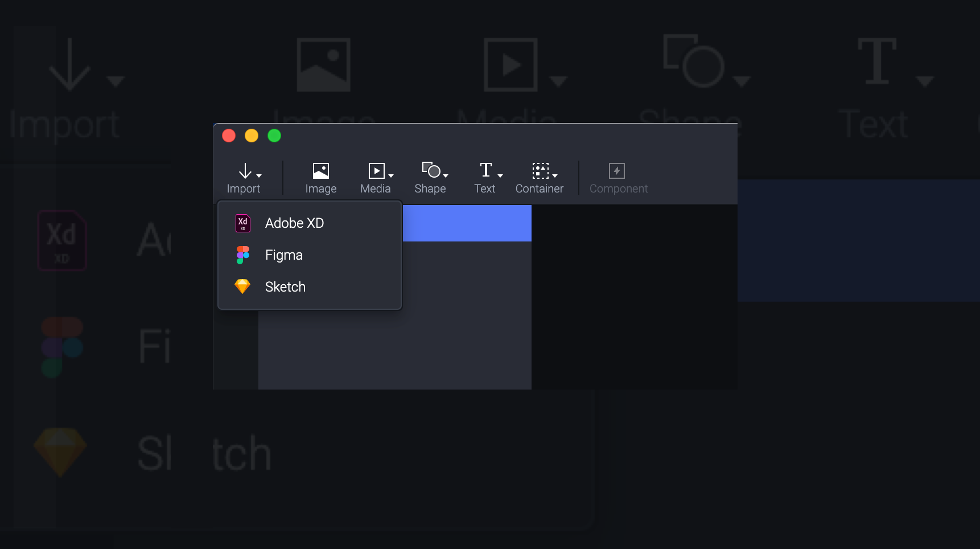The height and width of the screenshot is (549, 980).
Task: Select the highlighted blue row in the canvas
Action: (x=467, y=223)
